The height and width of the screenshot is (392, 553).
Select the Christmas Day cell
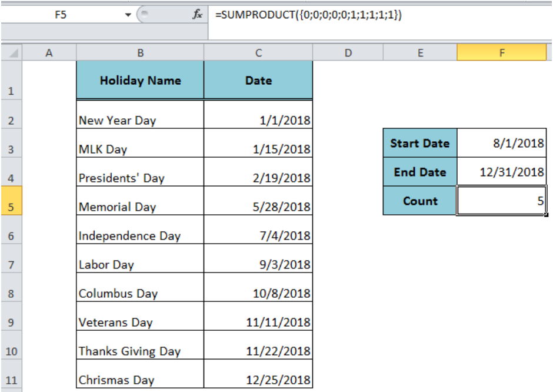click(140, 380)
